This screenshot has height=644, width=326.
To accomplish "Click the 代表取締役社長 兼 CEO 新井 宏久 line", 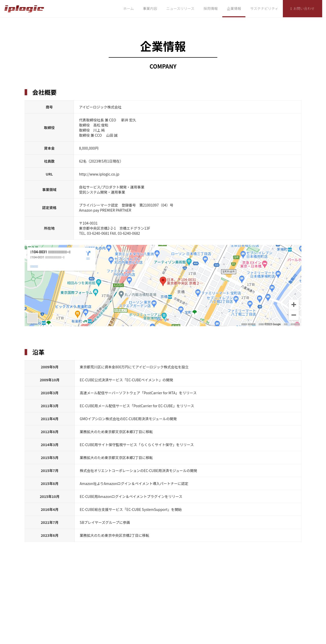I will click(107, 120).
